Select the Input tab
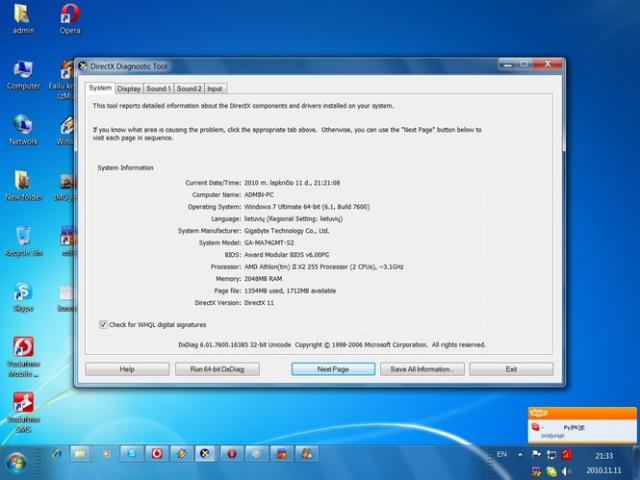 click(x=215, y=88)
